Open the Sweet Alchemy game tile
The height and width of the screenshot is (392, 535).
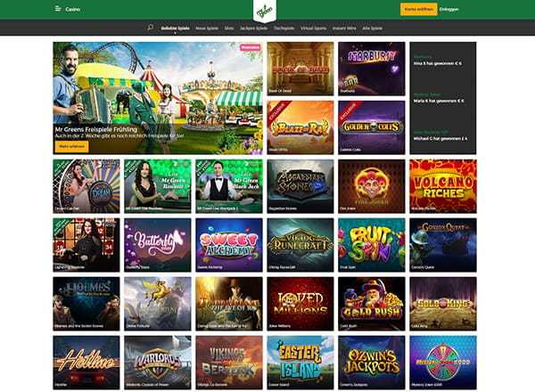229,245
